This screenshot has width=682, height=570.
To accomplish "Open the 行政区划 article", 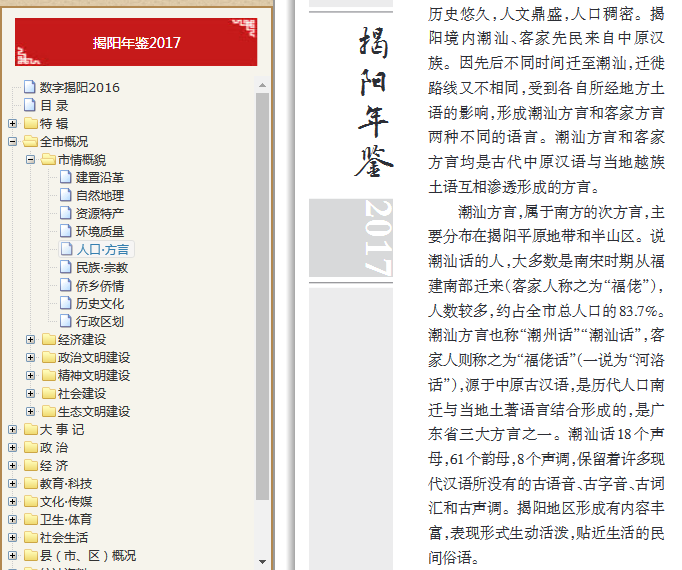I will pos(100,322).
